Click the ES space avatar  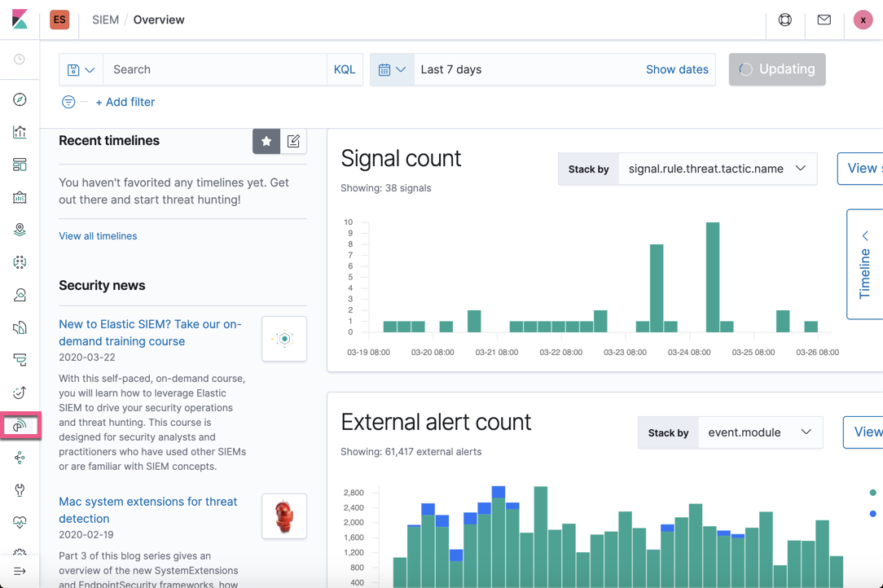pyautogui.click(x=59, y=20)
